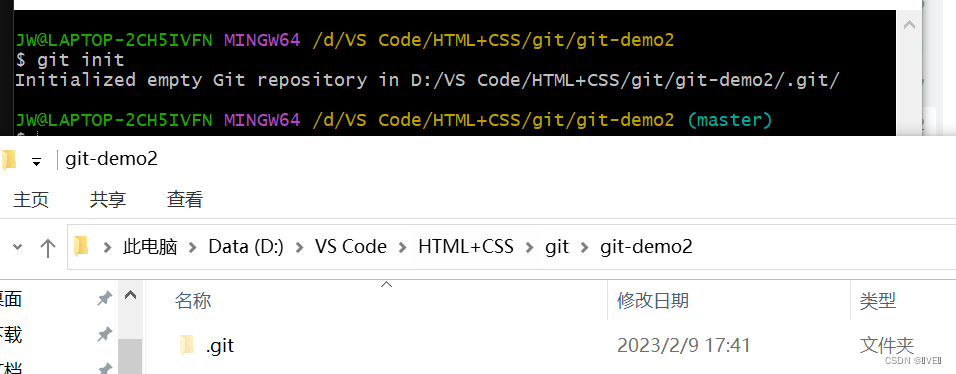The height and width of the screenshot is (374, 956).
Task: Open the 主页 ribbon tab
Action: click(30, 200)
